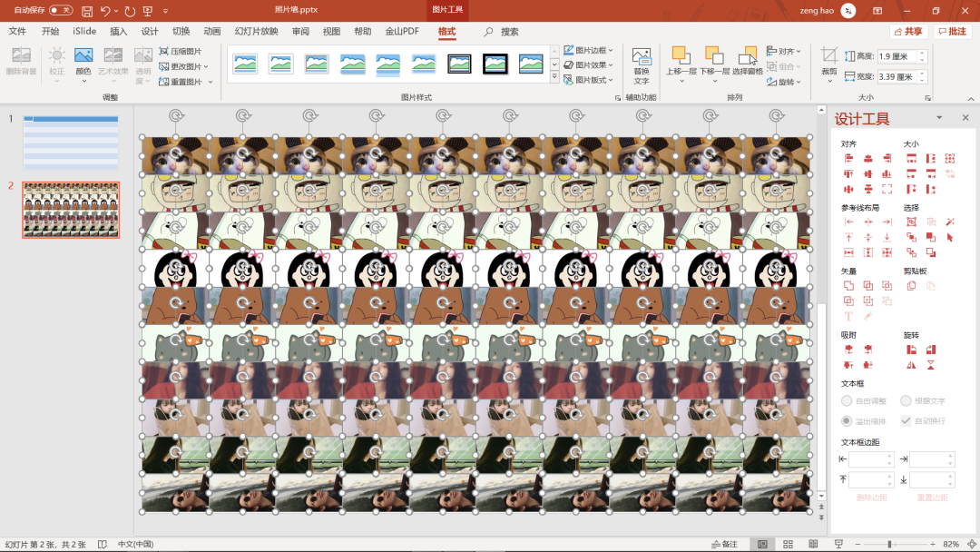Click horizontal-center align icon in 设计工具 对齐 section
This screenshot has height=552, width=980.
pyautogui.click(x=867, y=159)
